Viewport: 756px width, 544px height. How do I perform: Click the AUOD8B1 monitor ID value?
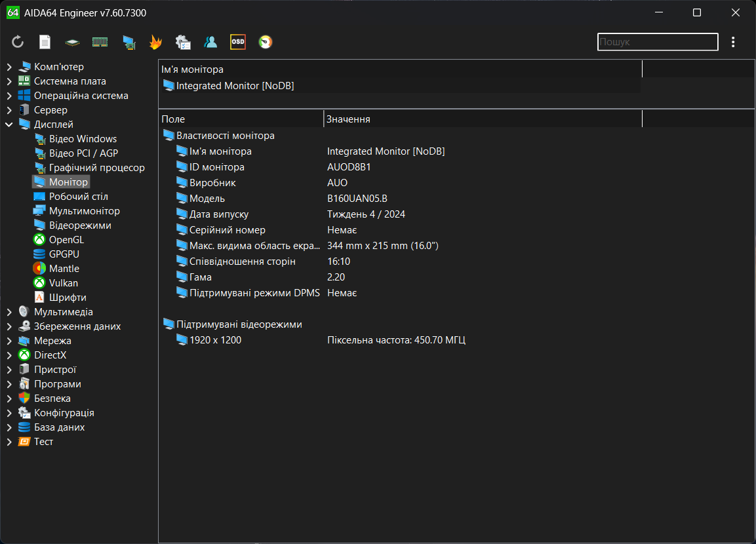click(x=349, y=167)
